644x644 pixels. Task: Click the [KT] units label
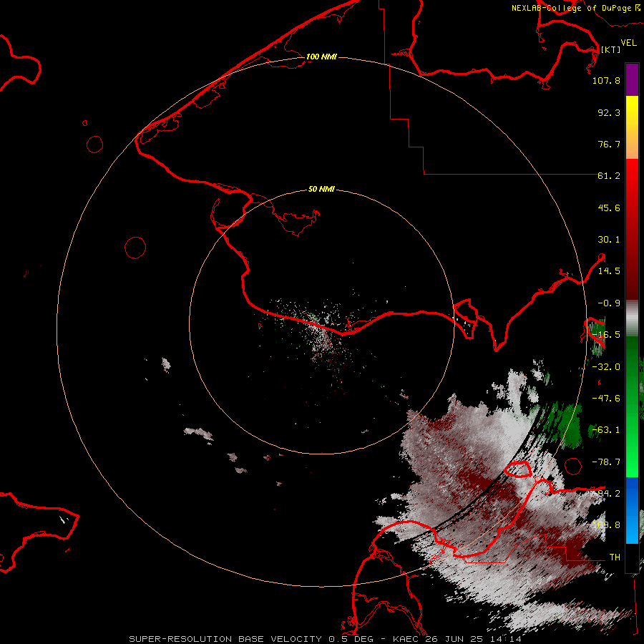[x=611, y=49]
